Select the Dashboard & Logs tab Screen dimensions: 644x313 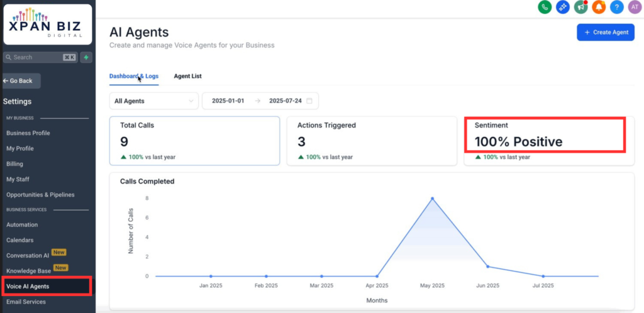(134, 76)
